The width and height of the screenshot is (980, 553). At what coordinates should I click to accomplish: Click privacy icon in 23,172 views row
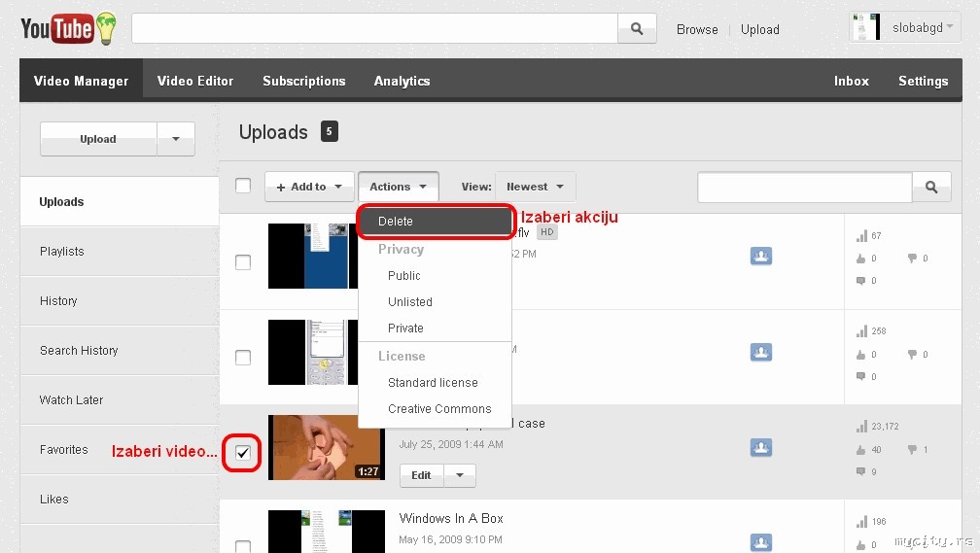click(x=760, y=447)
